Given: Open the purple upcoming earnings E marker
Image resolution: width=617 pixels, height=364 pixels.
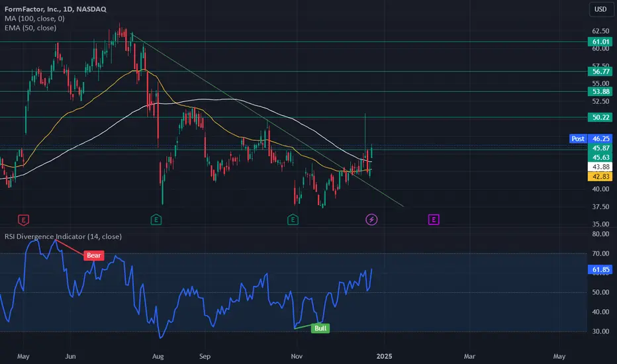Looking at the screenshot, I should [x=434, y=220].
